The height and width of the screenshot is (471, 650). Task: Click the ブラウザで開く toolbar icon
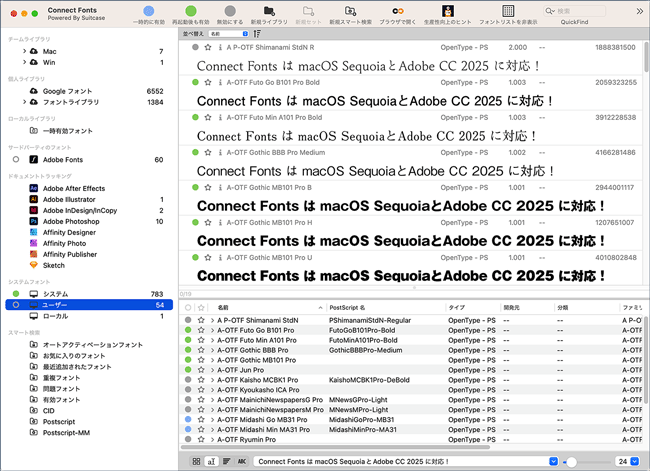pyautogui.click(x=398, y=11)
